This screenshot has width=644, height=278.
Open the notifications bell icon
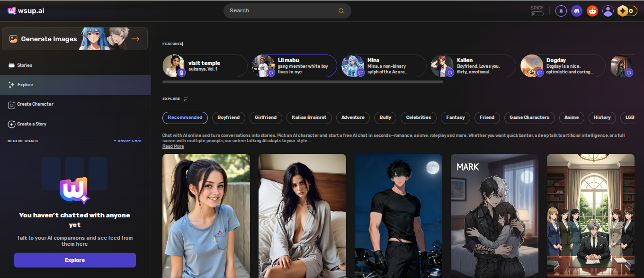561,11
